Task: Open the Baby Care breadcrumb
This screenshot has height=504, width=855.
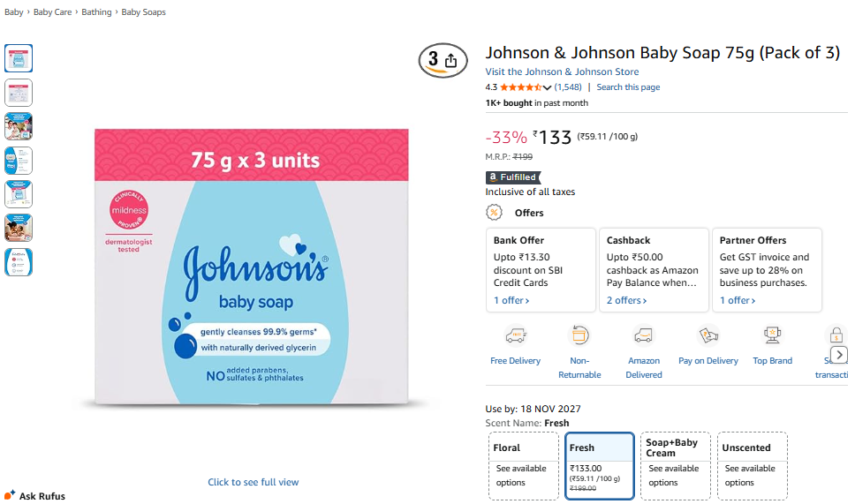Action: click(x=52, y=12)
